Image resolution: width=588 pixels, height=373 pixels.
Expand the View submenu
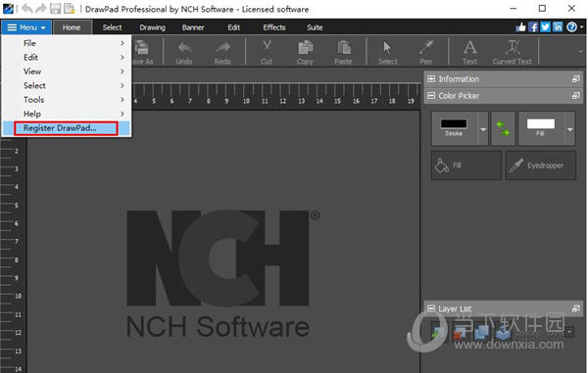(67, 71)
